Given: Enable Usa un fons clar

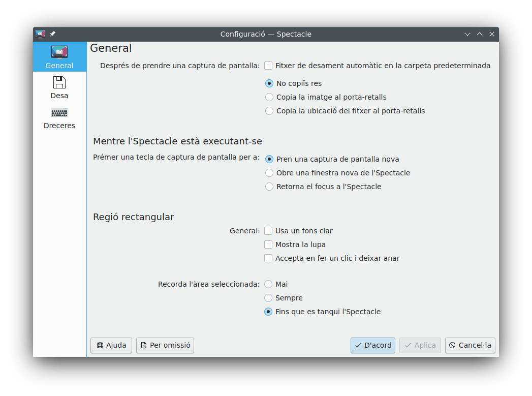Looking at the screenshot, I should click(x=268, y=231).
